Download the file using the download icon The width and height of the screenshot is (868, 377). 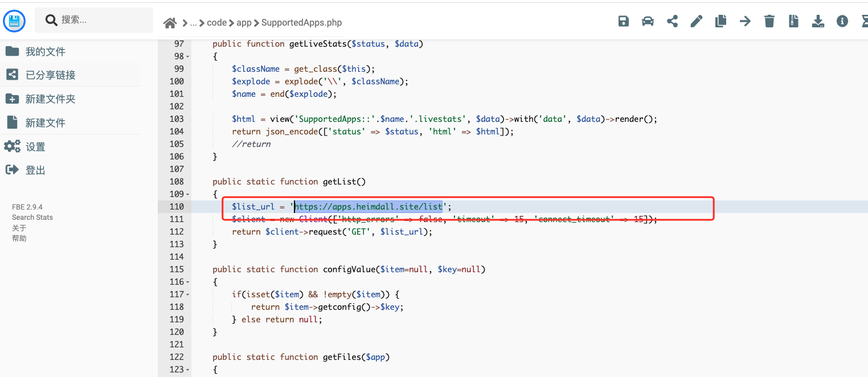[x=818, y=22]
